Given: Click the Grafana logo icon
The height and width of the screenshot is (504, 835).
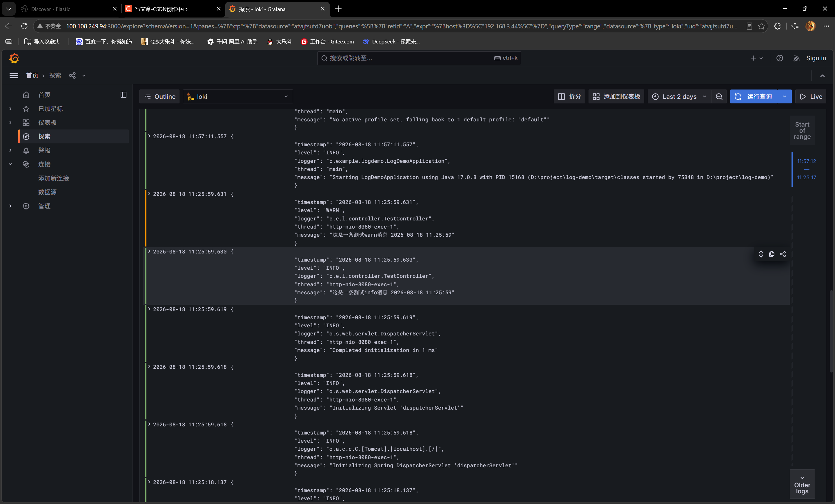Looking at the screenshot, I should (14, 58).
